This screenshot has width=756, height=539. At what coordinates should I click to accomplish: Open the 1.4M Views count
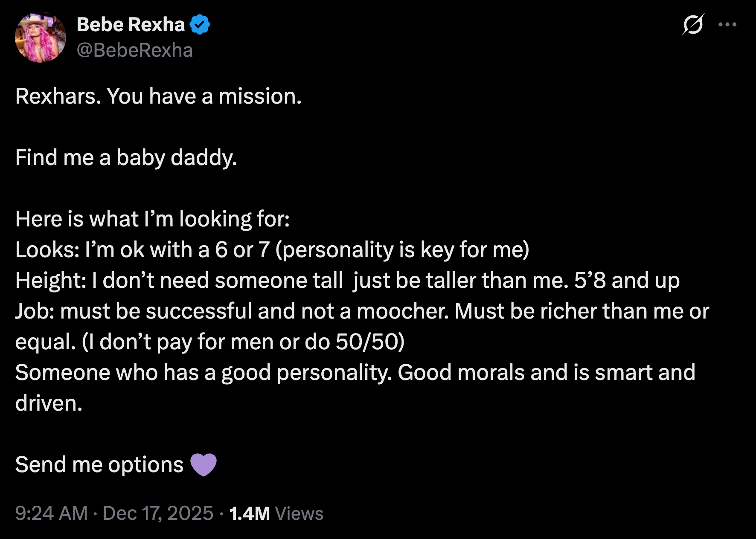276,513
